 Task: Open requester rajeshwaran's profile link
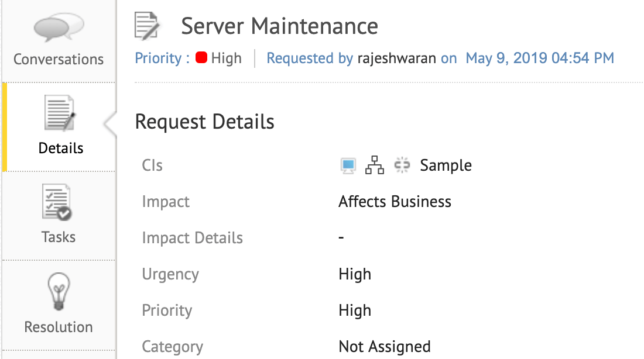[x=398, y=58]
